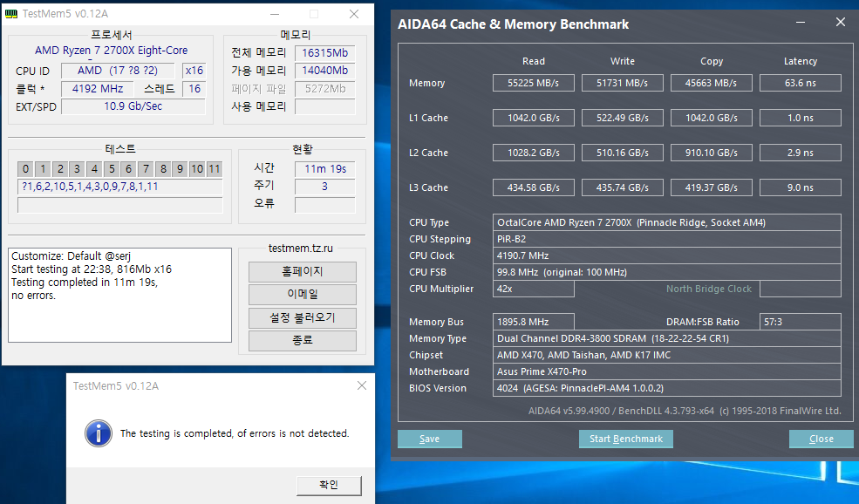The width and height of the screenshot is (859, 504).
Task: Click the L3 Cache Read value 434.58 GB/s
Action: (533, 187)
